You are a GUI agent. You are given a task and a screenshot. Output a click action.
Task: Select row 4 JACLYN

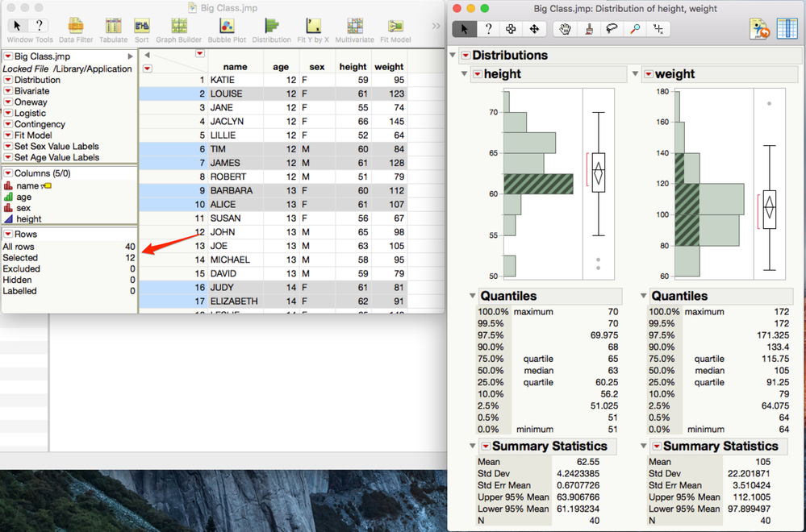(173, 122)
